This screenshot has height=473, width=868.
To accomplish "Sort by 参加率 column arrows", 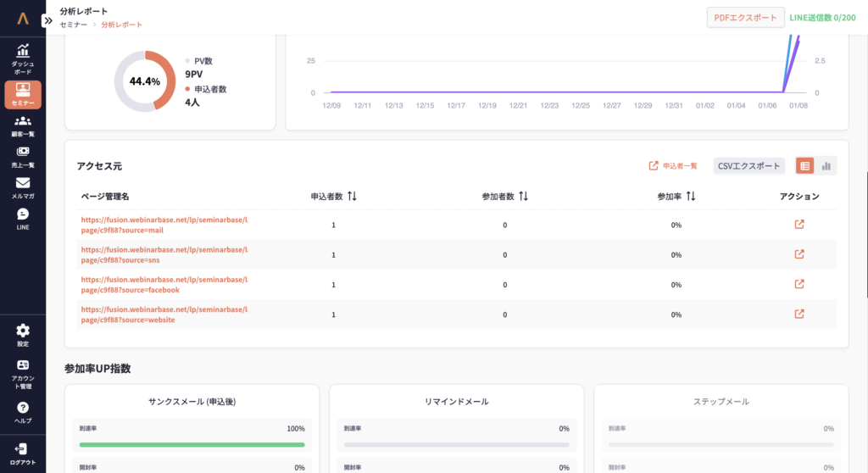I will pyautogui.click(x=691, y=196).
